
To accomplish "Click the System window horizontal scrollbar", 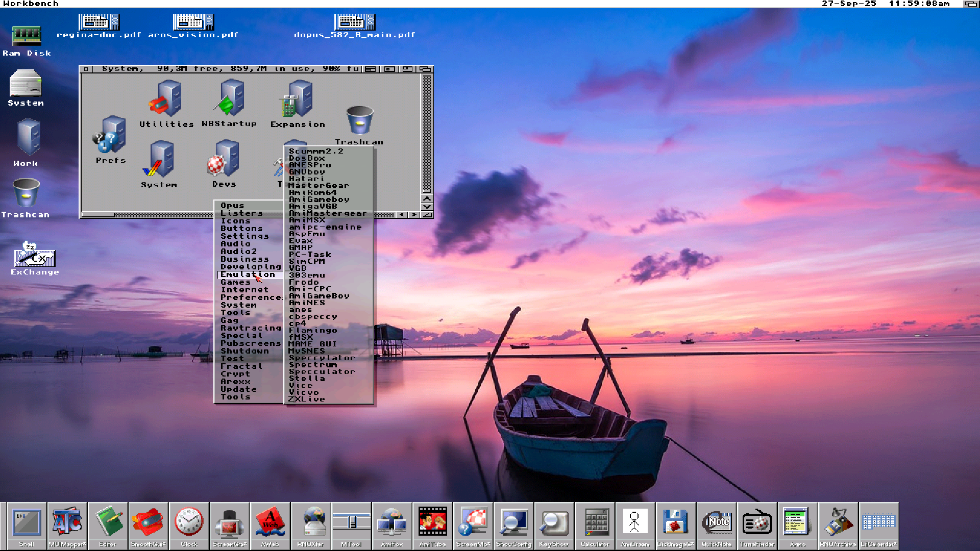I will click(97, 215).
